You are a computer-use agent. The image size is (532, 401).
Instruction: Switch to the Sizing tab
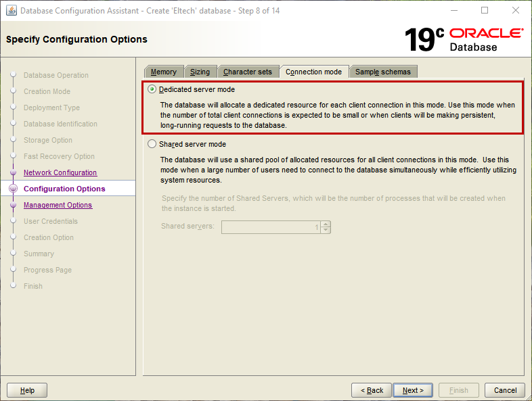(200, 72)
